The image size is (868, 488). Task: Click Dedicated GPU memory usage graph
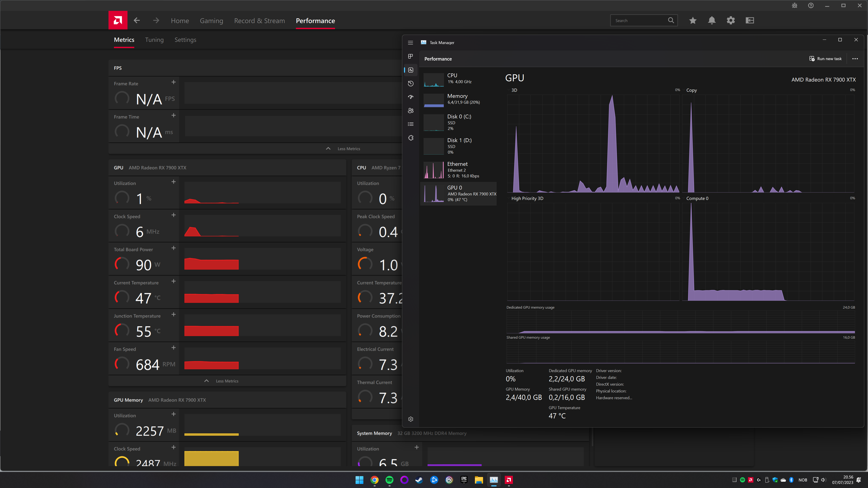coord(680,322)
